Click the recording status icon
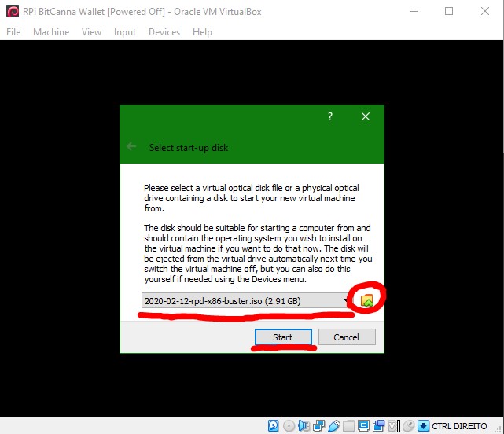Screen dimensions: 504x434 379,426
